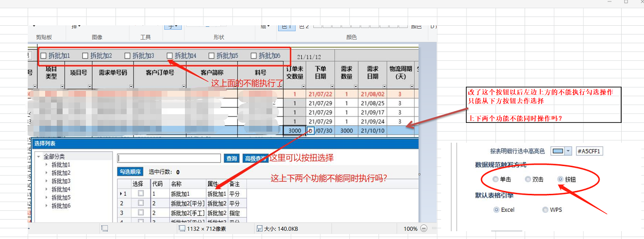Click the small button icon in the 3000 row date cell
This screenshot has height=239, width=644.
pyautogui.click(x=311, y=130)
